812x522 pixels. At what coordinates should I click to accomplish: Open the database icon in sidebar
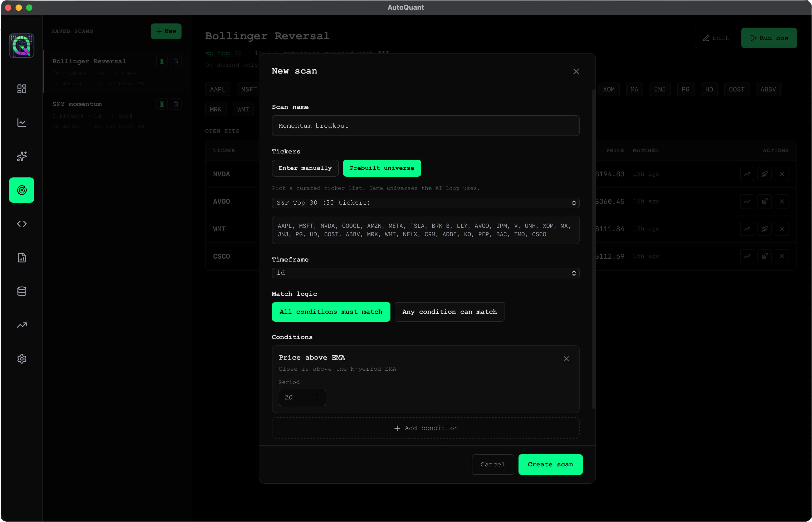coord(22,292)
